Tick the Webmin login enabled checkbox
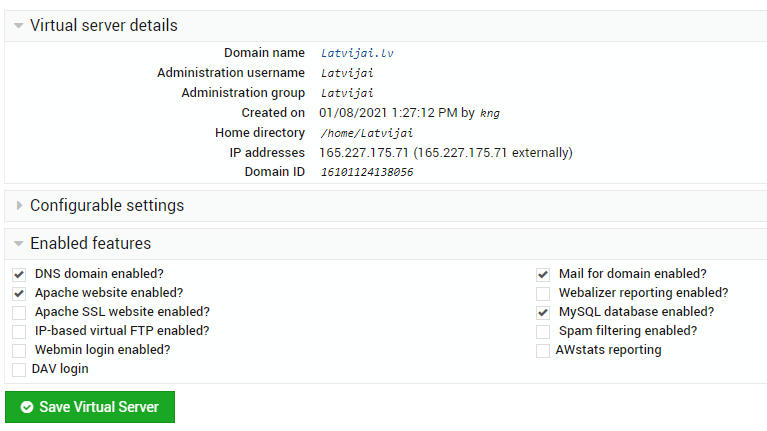Viewport: 767px width, 431px height. 19,351
